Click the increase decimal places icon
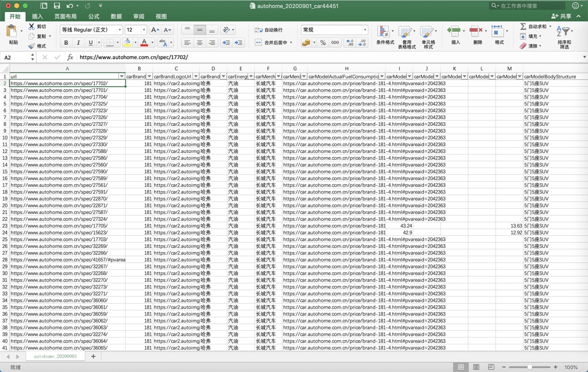 [350, 43]
